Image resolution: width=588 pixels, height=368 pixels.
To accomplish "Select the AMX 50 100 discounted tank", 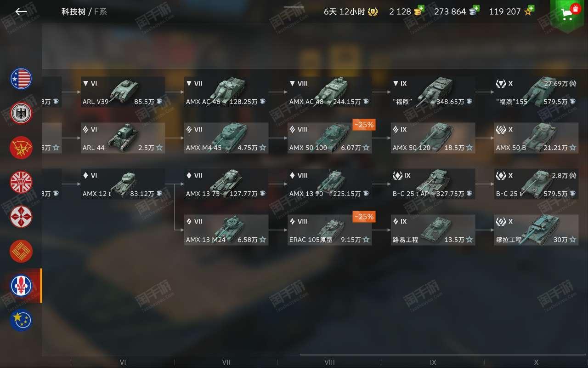I will [x=330, y=138].
